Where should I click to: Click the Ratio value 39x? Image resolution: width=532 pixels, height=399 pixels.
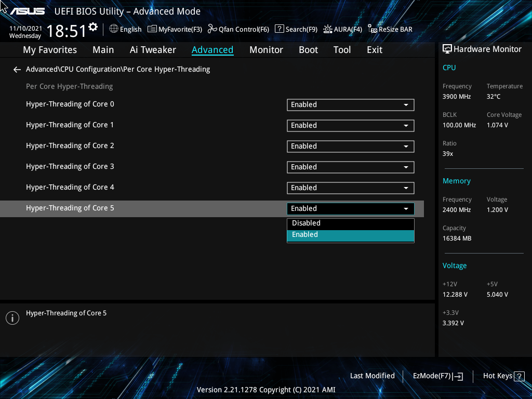pos(447,154)
